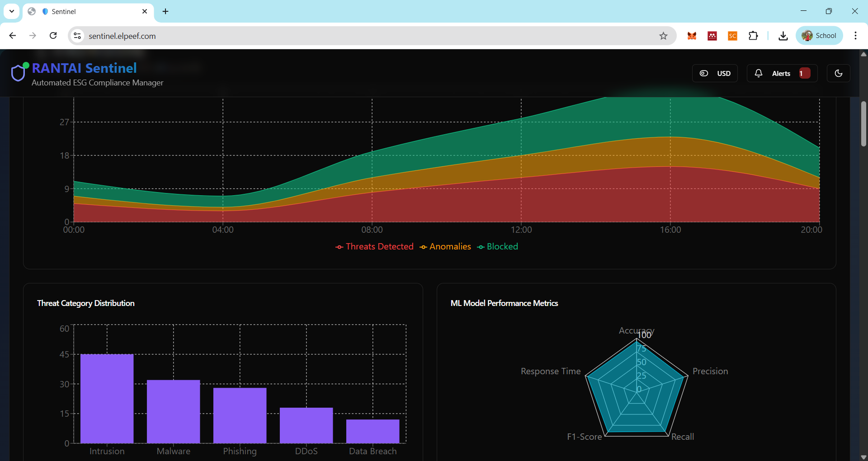Close the Sentinel tab

(145, 11)
